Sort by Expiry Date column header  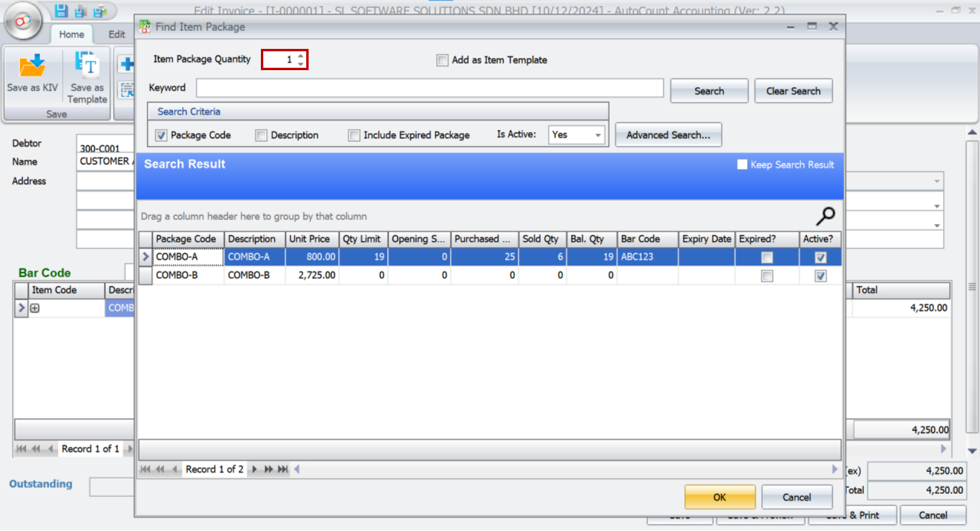pos(706,239)
